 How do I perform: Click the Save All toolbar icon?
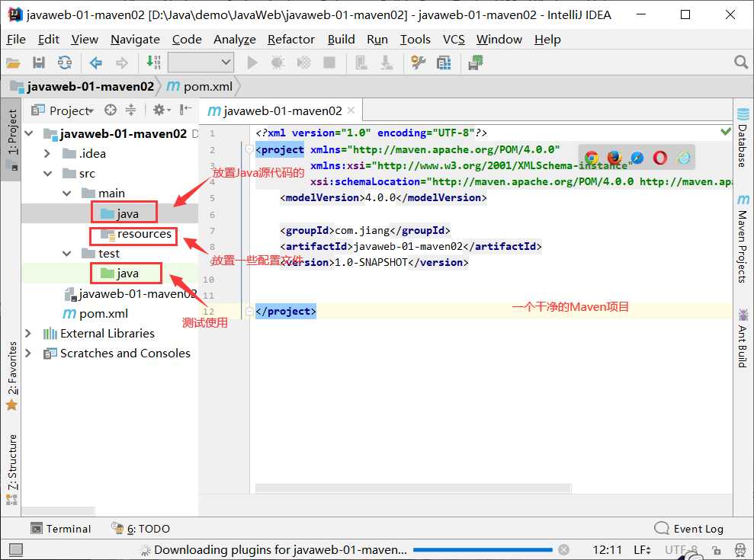pyautogui.click(x=38, y=62)
